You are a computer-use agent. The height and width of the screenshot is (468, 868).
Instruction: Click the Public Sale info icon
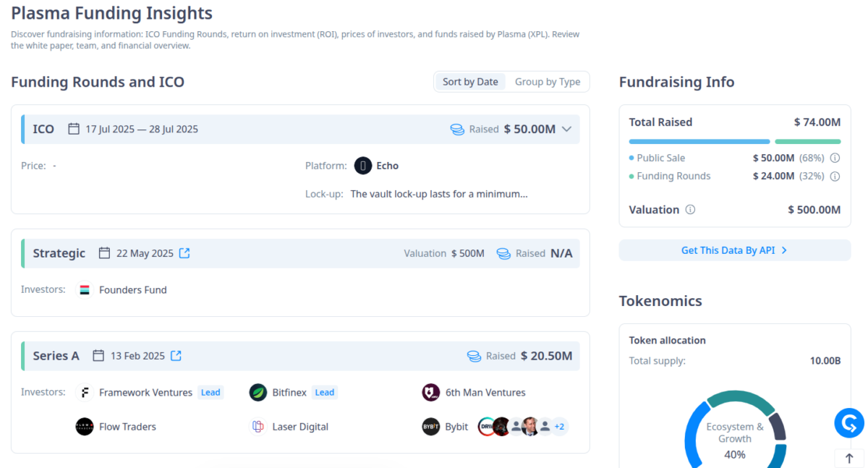click(835, 158)
